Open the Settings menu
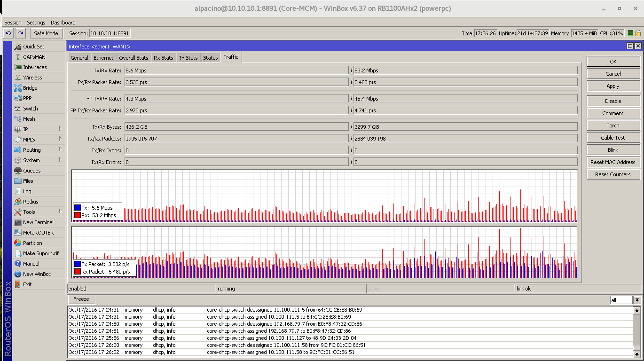Image resolution: width=644 pixels, height=361 pixels. (36, 23)
